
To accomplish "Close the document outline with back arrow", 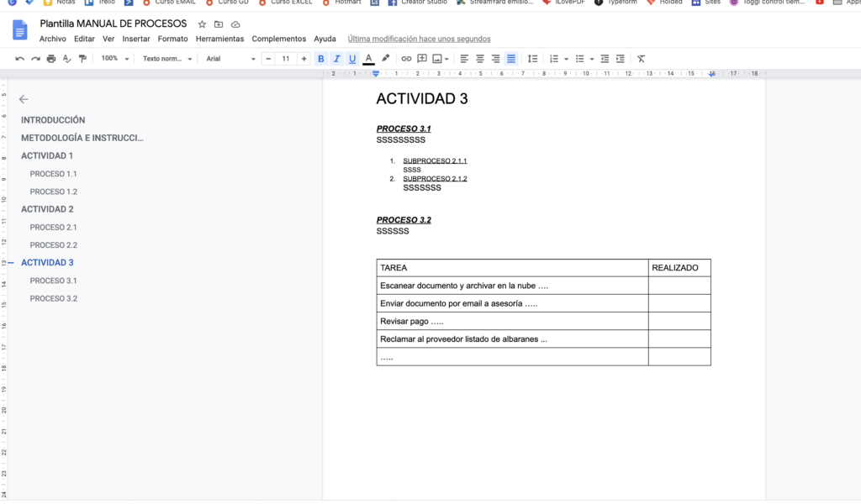I will click(23, 99).
